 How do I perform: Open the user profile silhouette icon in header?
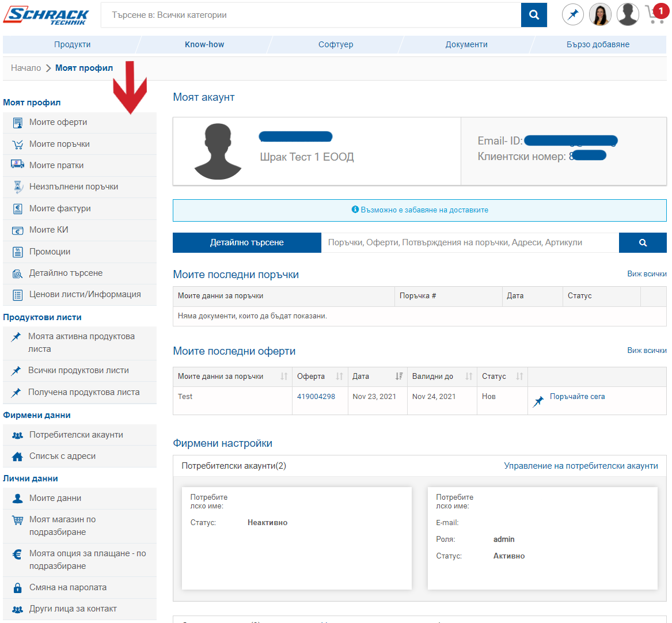(x=628, y=14)
